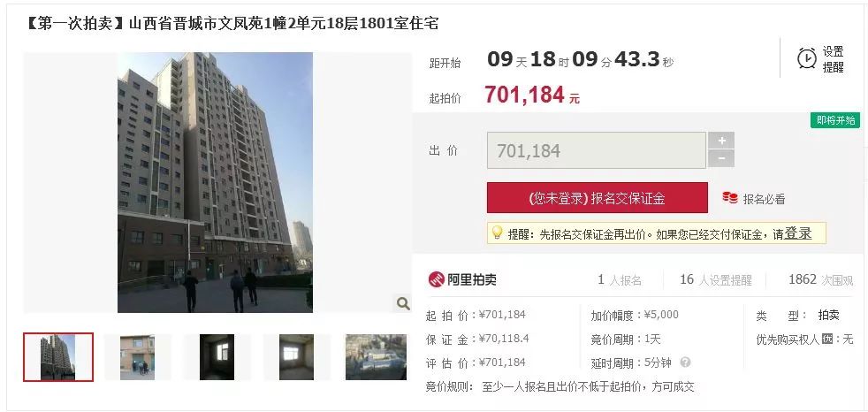Click the question mark icon beside 延时周期
This screenshot has width=868, height=412.
pos(685,362)
